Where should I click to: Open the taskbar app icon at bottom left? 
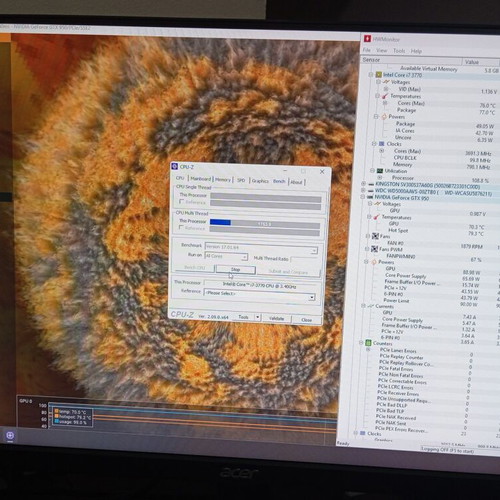point(10,435)
